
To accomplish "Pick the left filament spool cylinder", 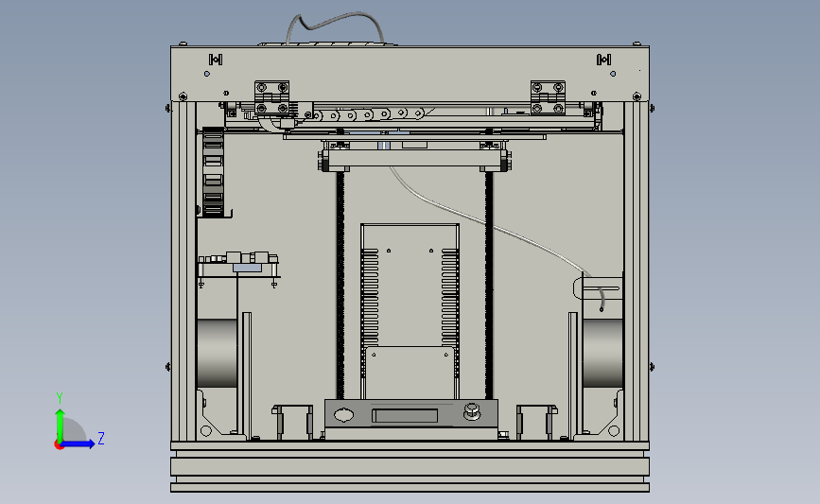I will click(x=217, y=354).
